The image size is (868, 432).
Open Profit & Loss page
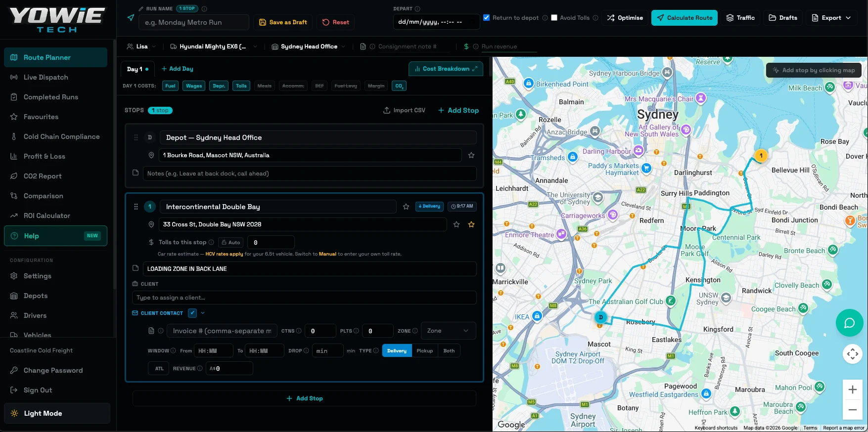55,156
